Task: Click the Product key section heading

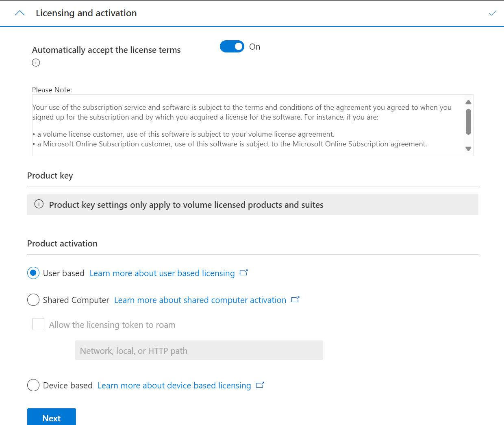Action: pos(50,176)
